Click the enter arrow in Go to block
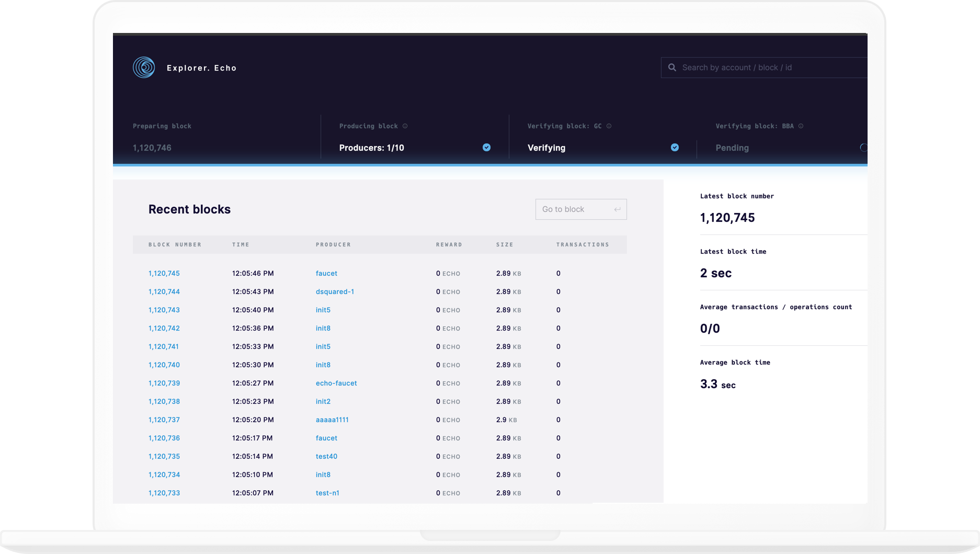Screen dimensions: 980x554 (x=617, y=209)
